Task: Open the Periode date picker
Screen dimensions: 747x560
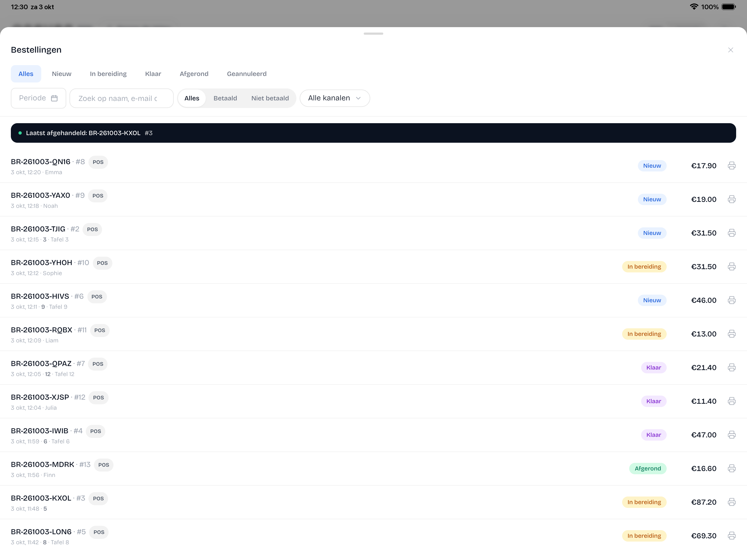Action: coord(39,98)
